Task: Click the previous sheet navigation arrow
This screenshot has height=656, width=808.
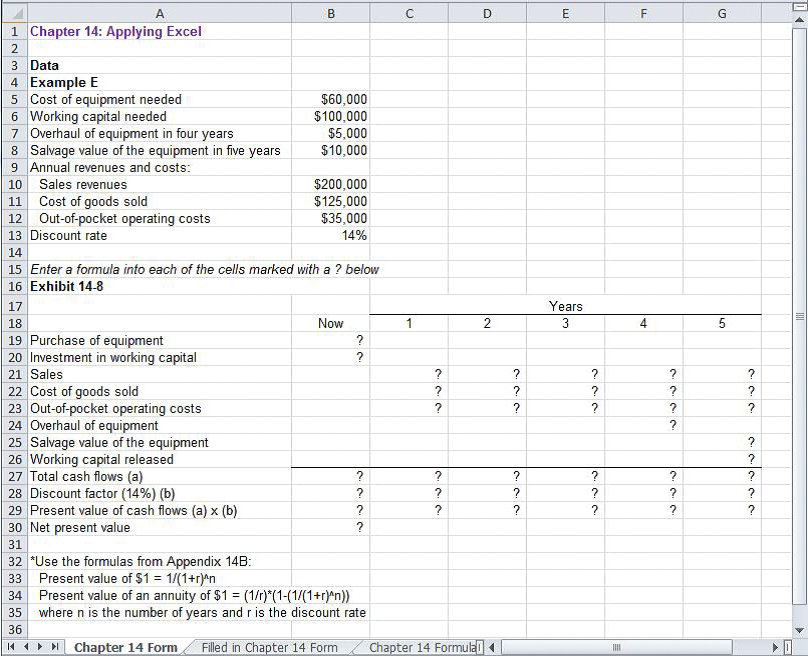Action: [x=27, y=647]
